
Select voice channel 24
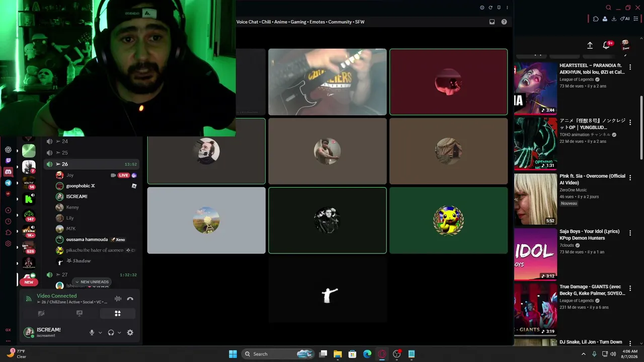pos(91,141)
